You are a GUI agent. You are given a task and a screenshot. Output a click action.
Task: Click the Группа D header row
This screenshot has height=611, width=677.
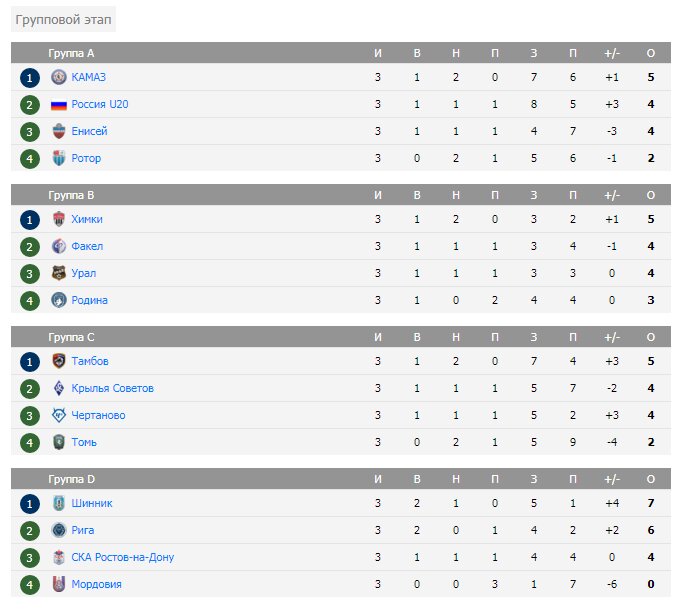coord(341,479)
